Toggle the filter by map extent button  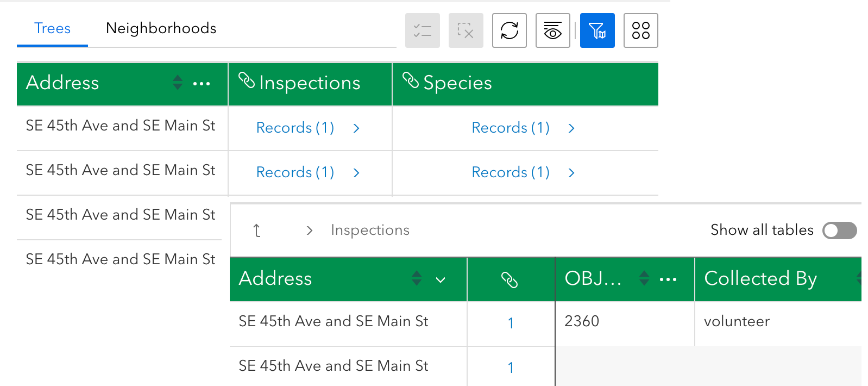(x=597, y=30)
